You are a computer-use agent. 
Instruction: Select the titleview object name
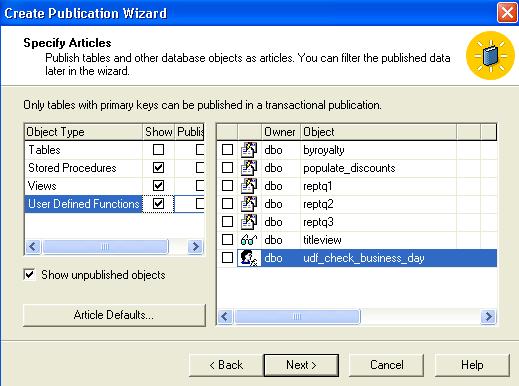[322, 240]
